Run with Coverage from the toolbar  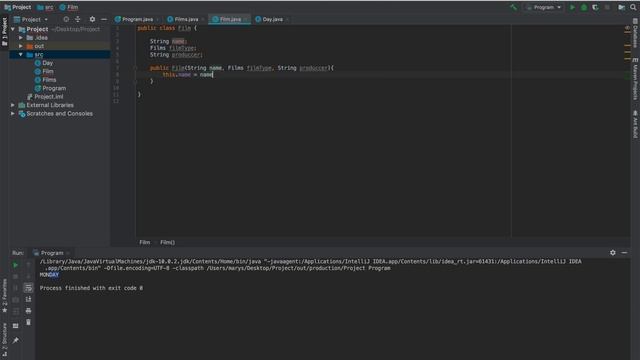point(596,7)
